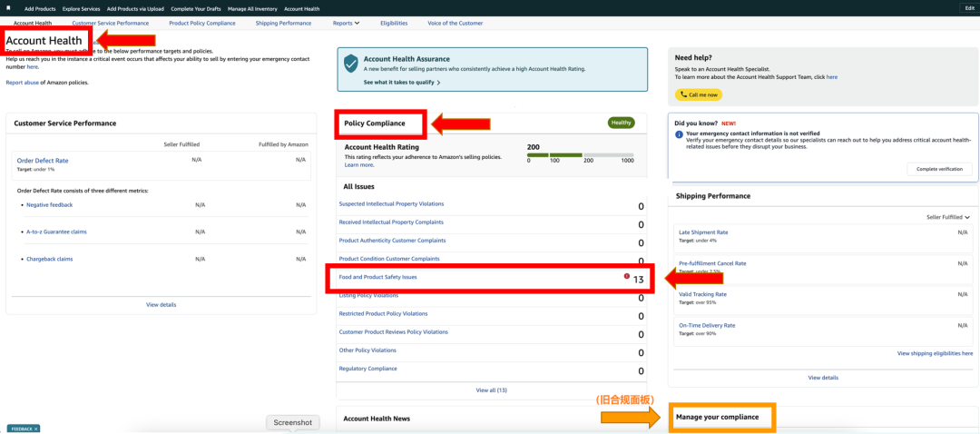Click the FEEDBACK tab at bottom left
Viewport: 980px width, 434px height.
pyautogui.click(x=23, y=429)
